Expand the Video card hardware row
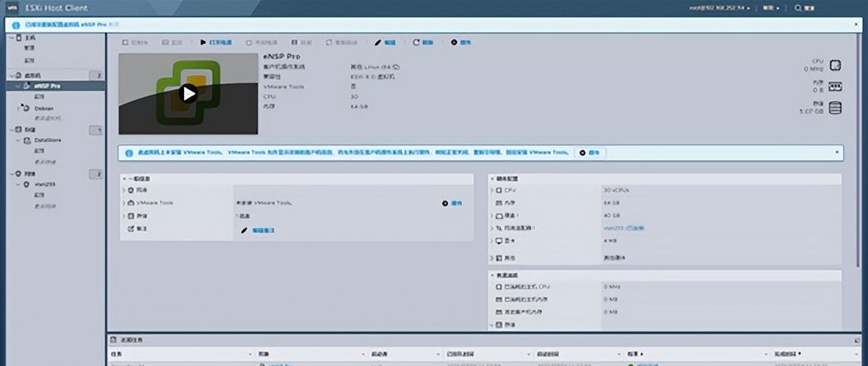The height and width of the screenshot is (366, 868). click(492, 241)
